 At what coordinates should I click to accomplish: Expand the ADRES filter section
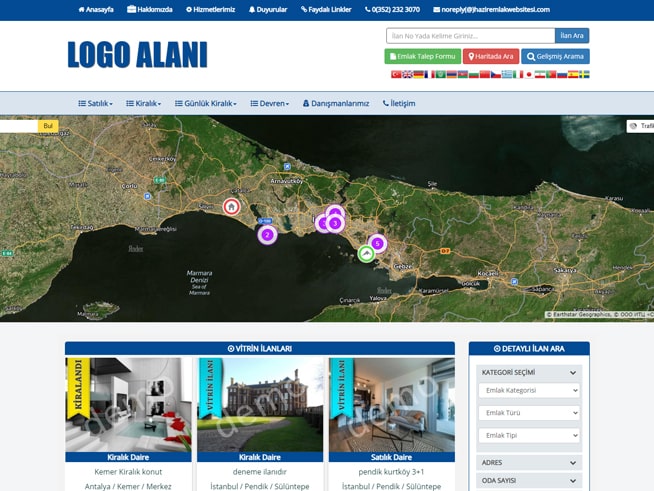[x=529, y=463]
